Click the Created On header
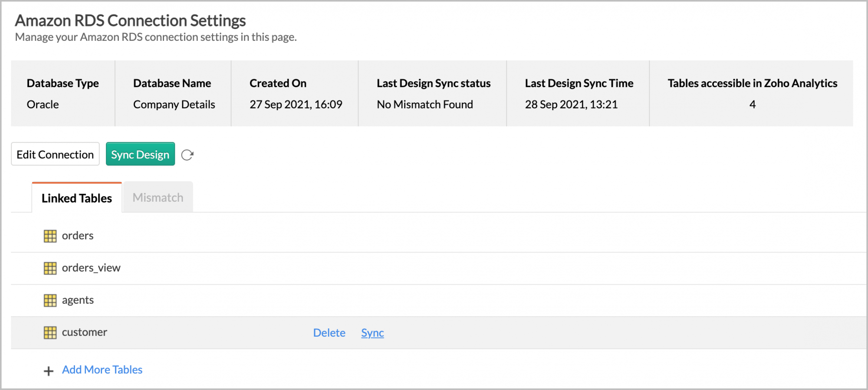Screen dimensions: 868x390 coord(278,83)
